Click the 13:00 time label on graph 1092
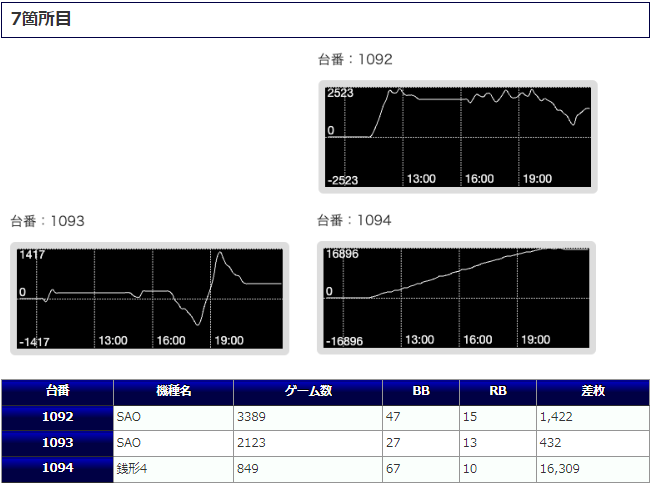 point(421,179)
